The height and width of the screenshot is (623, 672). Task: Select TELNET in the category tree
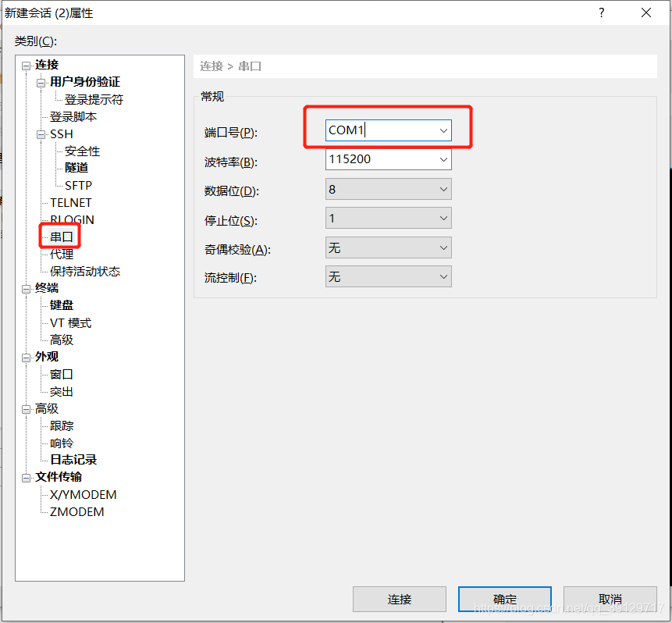coord(71,203)
